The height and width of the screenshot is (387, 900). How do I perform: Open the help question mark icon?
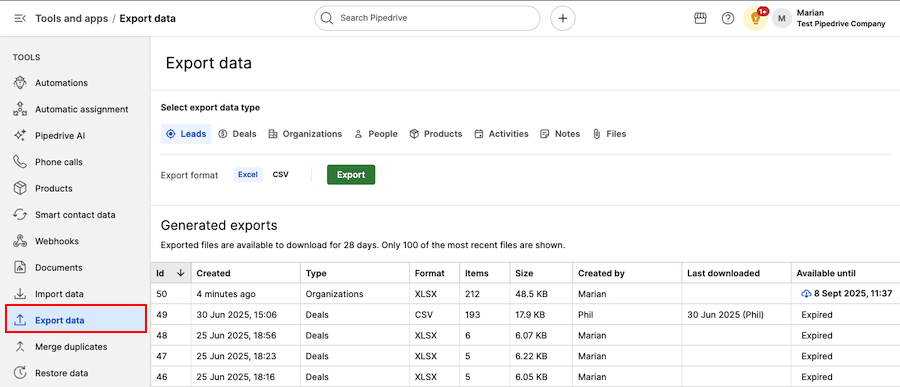728,18
